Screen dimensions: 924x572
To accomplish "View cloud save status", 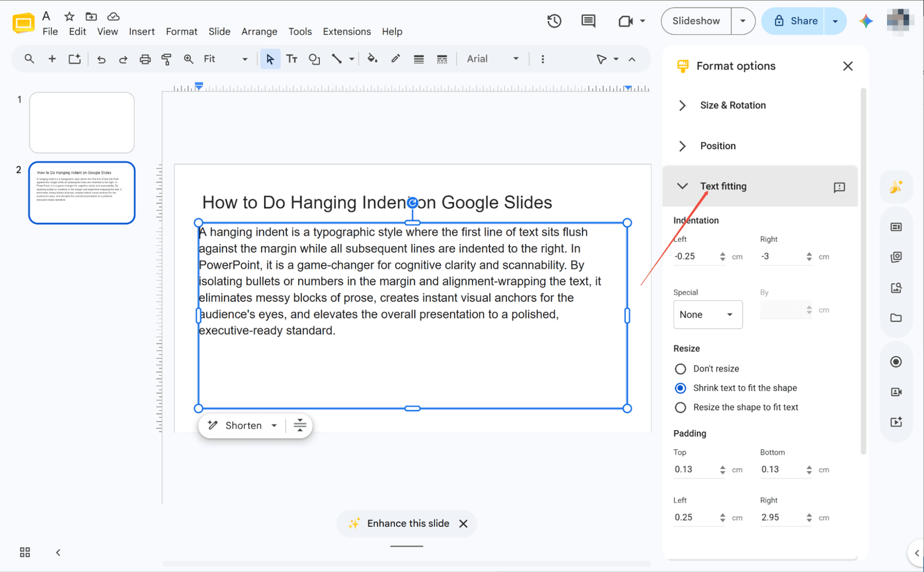I will pos(114,16).
